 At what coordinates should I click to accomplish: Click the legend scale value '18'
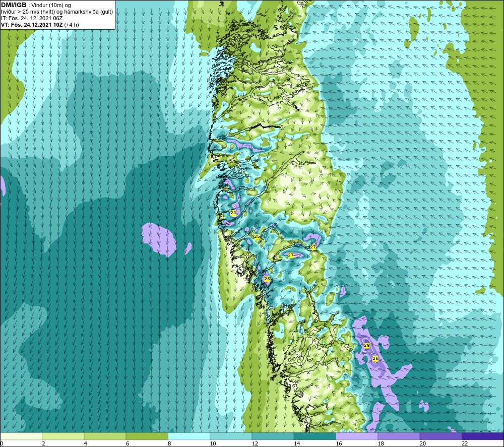pyautogui.click(x=381, y=443)
